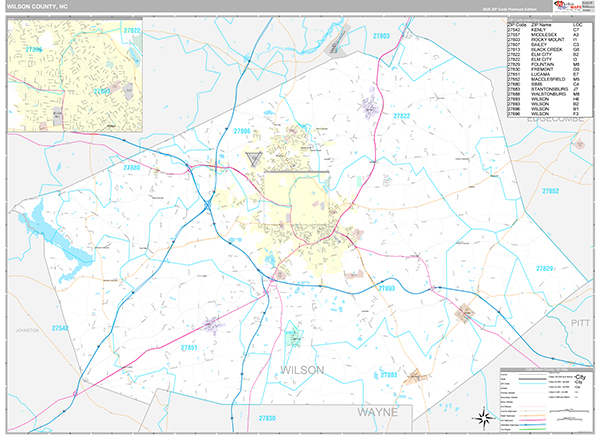Click the largest 'City' sample in legend

pos(580,377)
